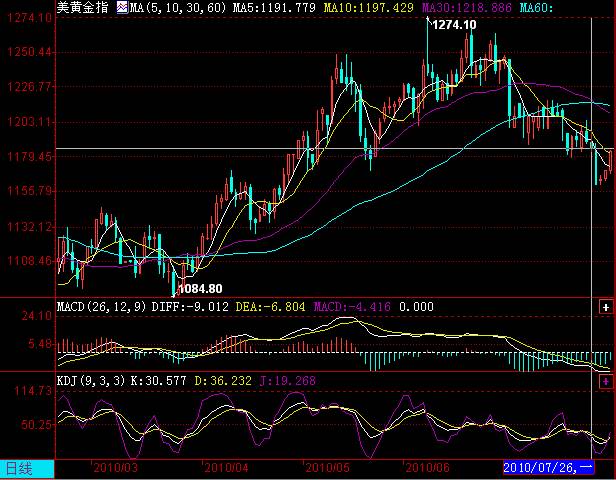Select the MA5:1191.779 value

(274, 7)
